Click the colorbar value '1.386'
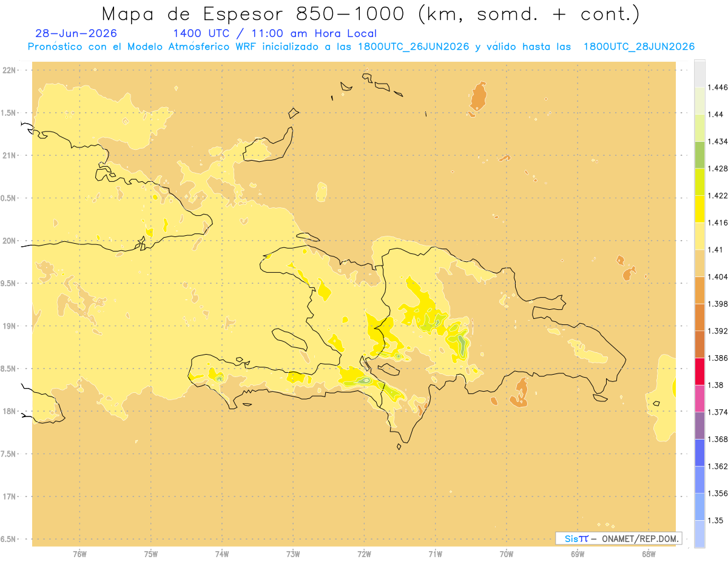The height and width of the screenshot is (562, 728). [x=717, y=358]
